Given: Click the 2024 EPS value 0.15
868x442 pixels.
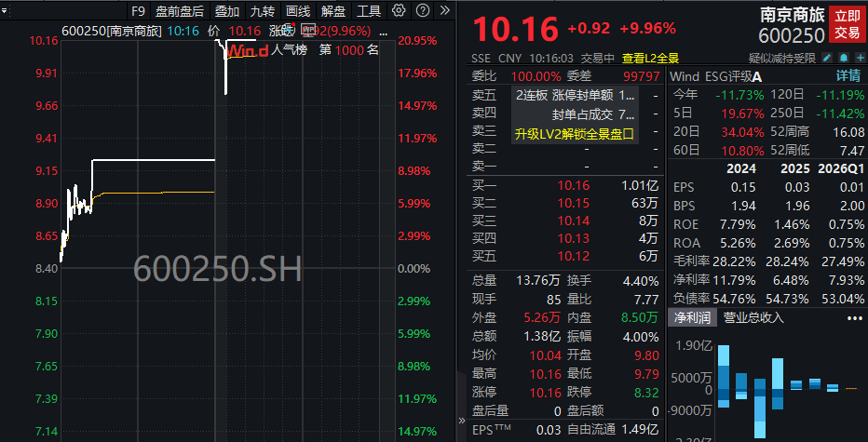Looking at the screenshot, I should (x=743, y=188).
